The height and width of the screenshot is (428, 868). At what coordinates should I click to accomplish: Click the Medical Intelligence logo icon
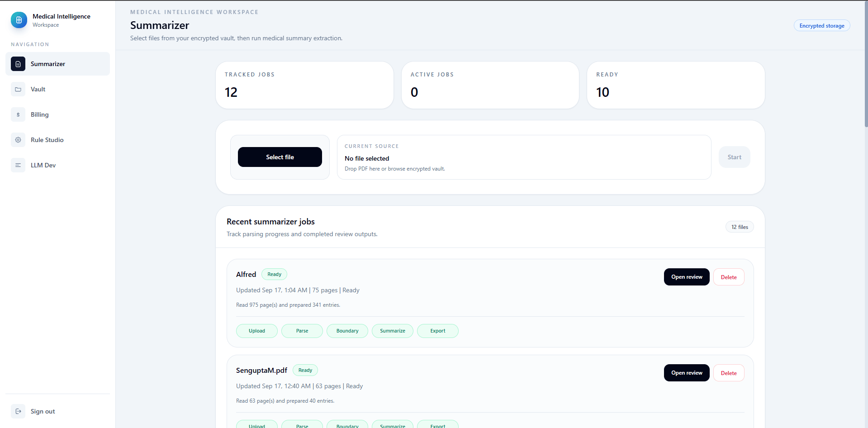coord(19,20)
